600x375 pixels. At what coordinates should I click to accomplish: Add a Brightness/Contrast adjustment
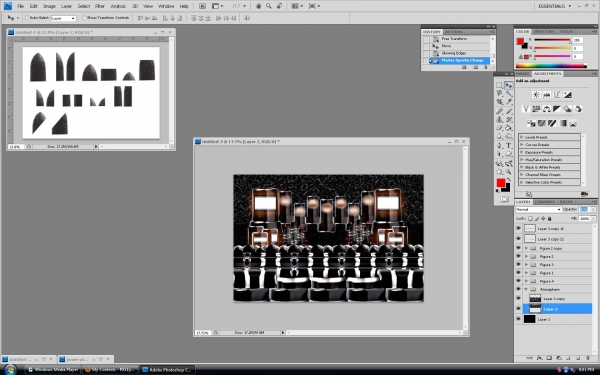pos(536,95)
